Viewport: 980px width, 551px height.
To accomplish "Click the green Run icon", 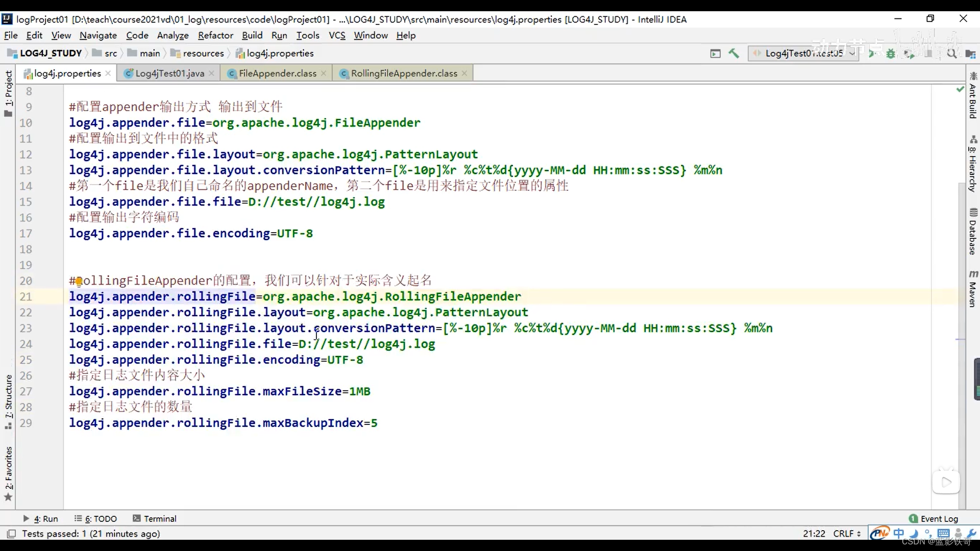I will pyautogui.click(x=872, y=53).
